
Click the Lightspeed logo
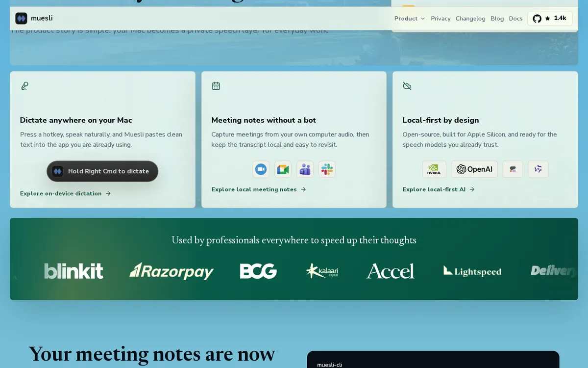coord(472,271)
